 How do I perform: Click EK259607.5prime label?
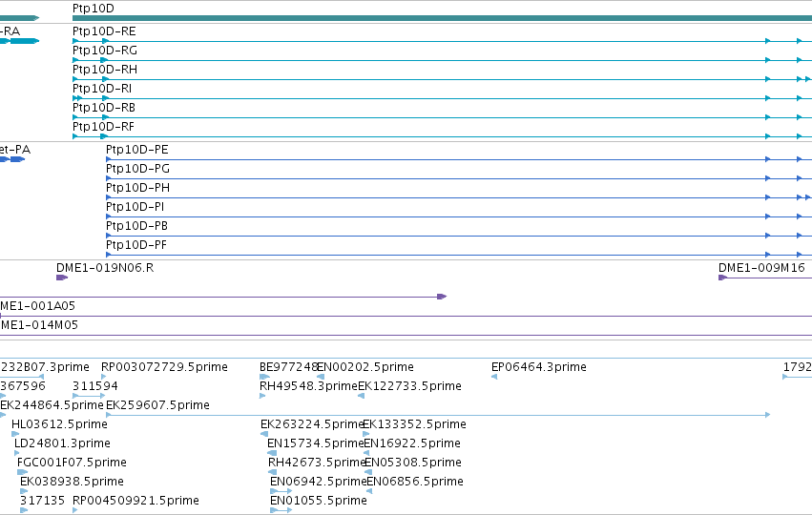click(157, 405)
